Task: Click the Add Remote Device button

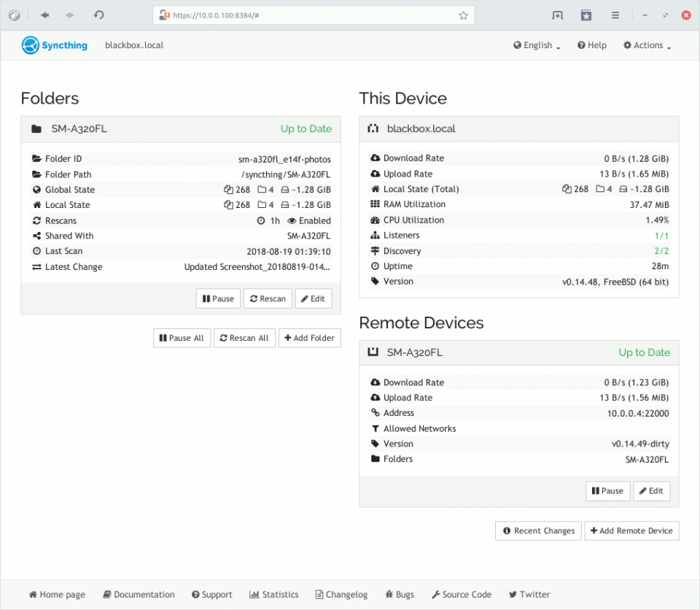Action: point(631,530)
